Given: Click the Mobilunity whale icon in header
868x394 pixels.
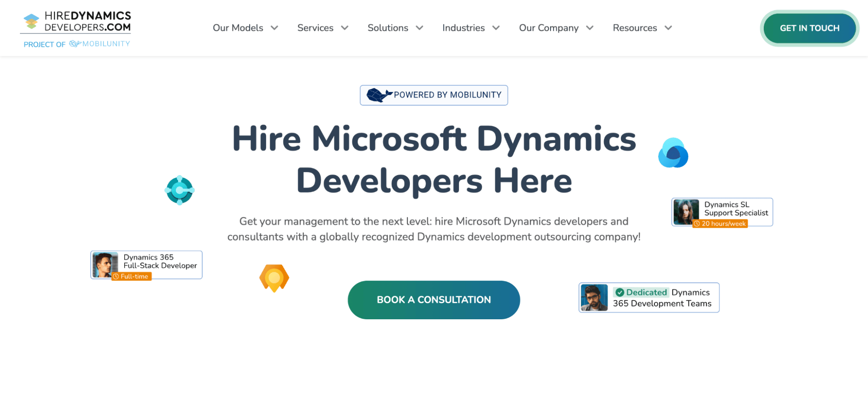Looking at the screenshot, I should pos(75,43).
